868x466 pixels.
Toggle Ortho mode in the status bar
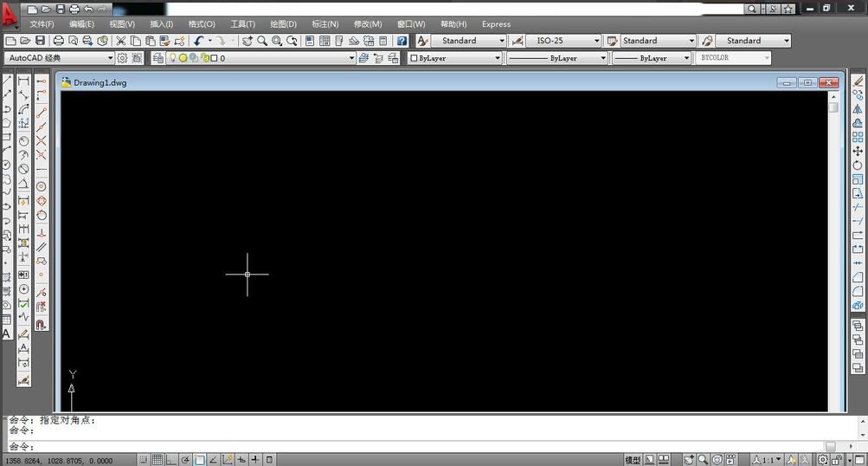tap(171, 459)
